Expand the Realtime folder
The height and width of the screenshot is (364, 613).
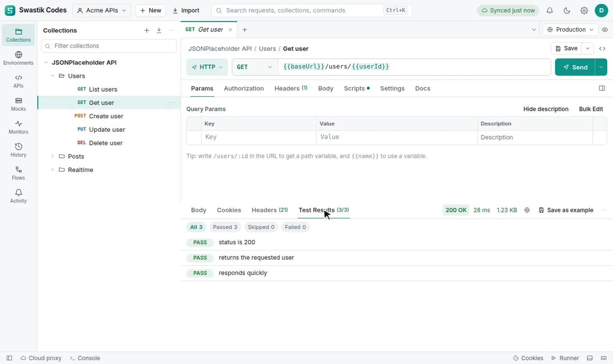[x=52, y=170]
